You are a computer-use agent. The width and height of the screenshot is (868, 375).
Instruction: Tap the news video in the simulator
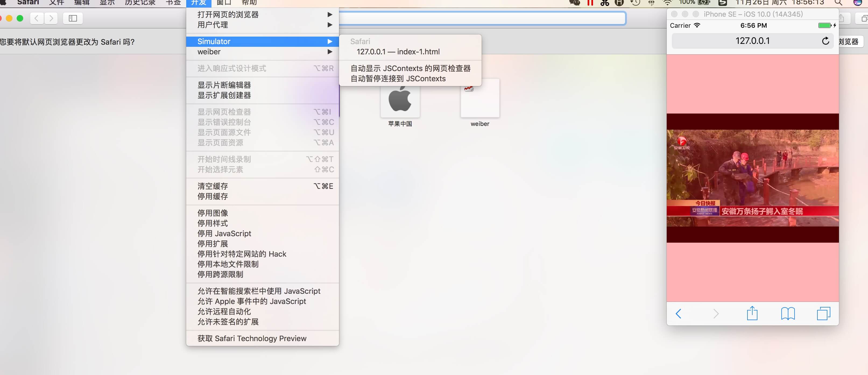click(752, 178)
